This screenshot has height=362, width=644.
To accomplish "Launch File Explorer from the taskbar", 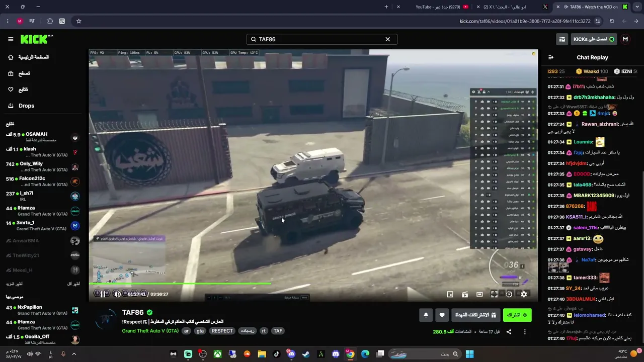I will [262, 354].
